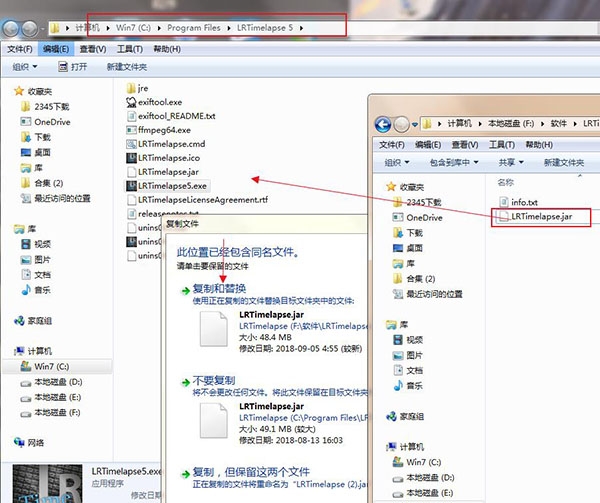Go forward in the F: drive window
600x503 pixels.
tap(401, 124)
